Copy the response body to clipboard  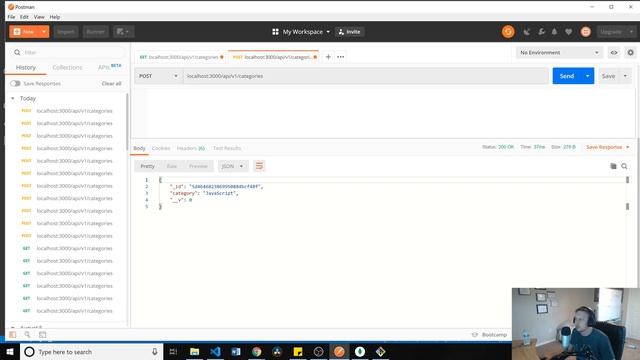pos(613,166)
